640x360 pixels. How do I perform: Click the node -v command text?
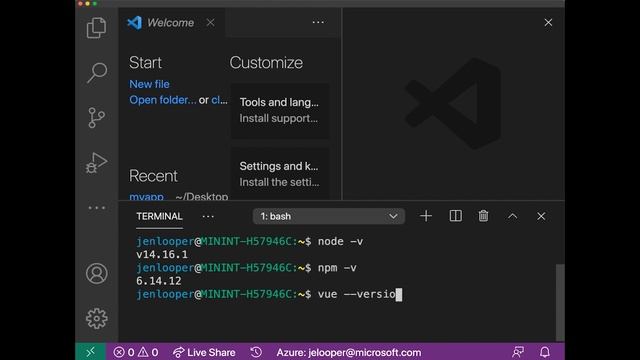coord(340,242)
